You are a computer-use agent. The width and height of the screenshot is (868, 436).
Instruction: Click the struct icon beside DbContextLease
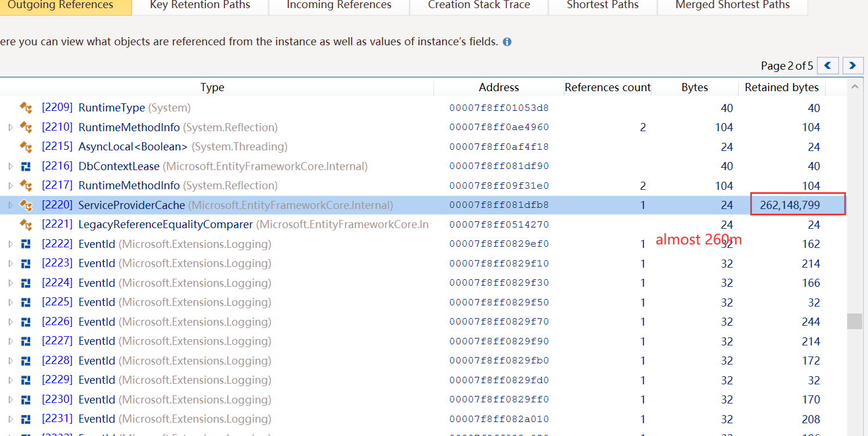tap(26, 166)
